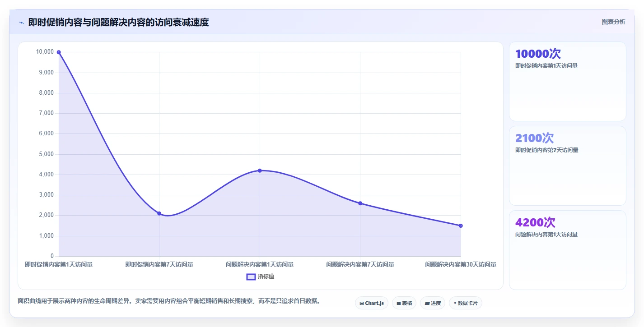Select the 表格 tag chip
This screenshot has width=644, height=327.
click(404, 303)
